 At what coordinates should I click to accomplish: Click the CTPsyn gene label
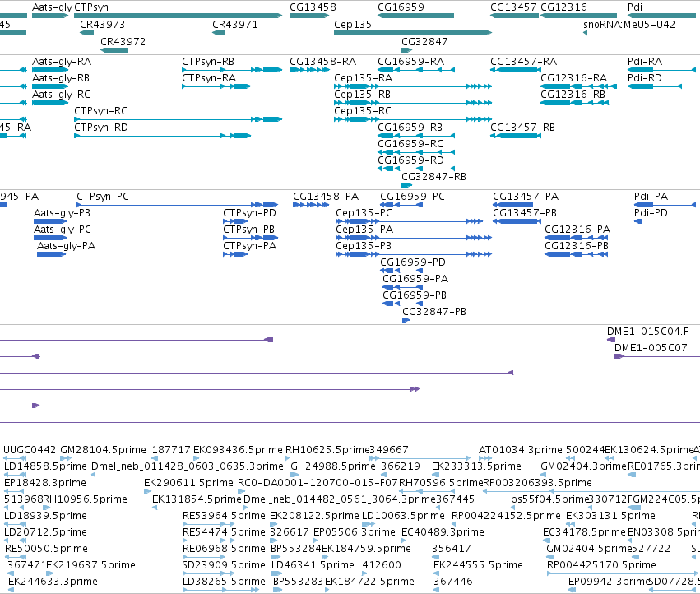click(91, 7)
